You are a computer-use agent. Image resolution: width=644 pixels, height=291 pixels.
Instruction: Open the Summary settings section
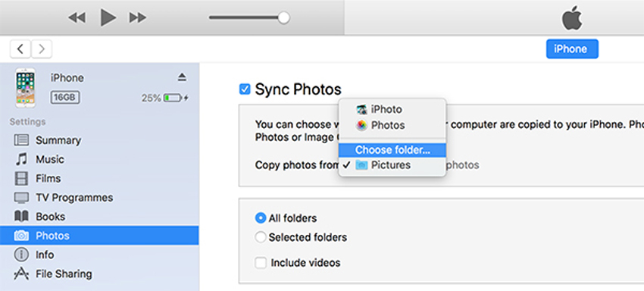(99, 140)
